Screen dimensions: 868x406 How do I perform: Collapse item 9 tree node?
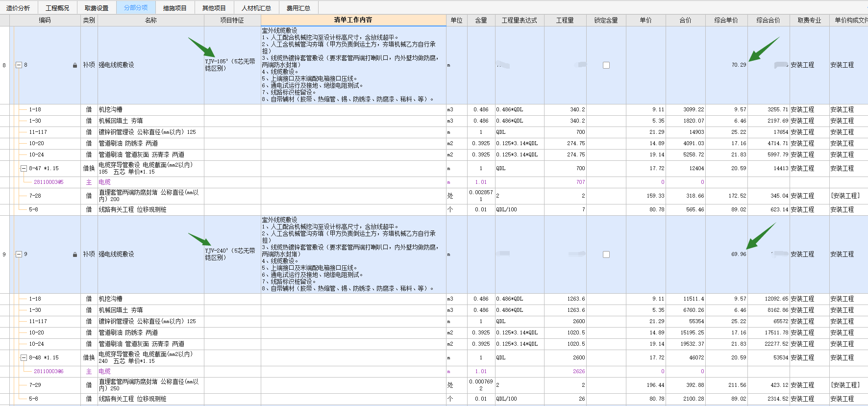(x=19, y=254)
